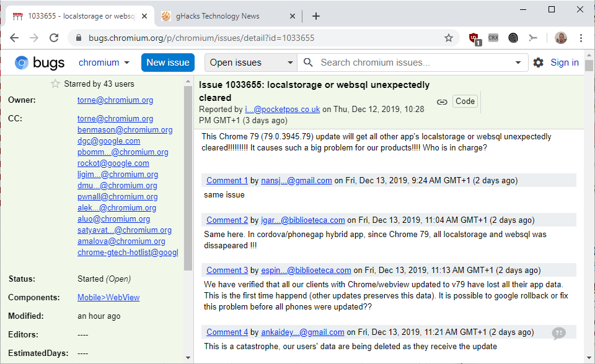This screenshot has width=595, height=364.
Task: Open Comment 1 link
Action: click(x=227, y=181)
